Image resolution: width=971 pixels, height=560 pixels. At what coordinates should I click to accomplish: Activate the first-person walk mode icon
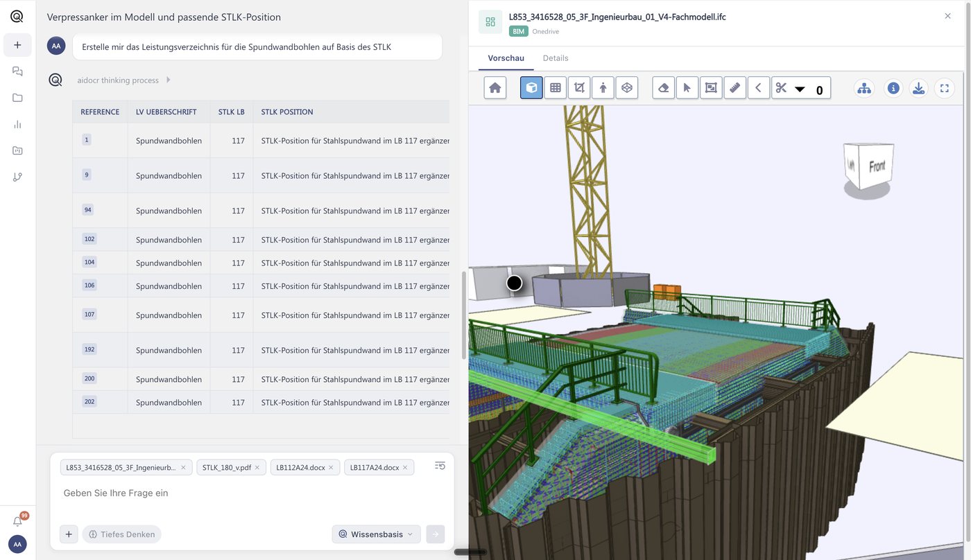click(603, 88)
